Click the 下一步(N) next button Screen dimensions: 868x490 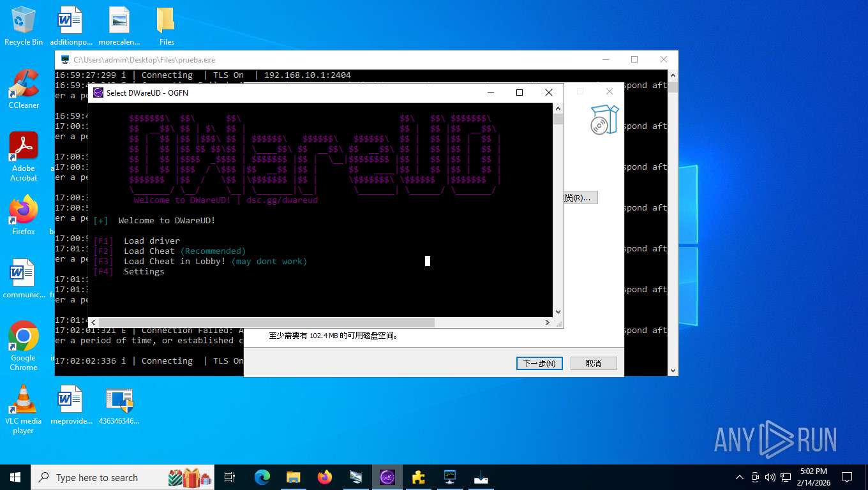point(539,363)
